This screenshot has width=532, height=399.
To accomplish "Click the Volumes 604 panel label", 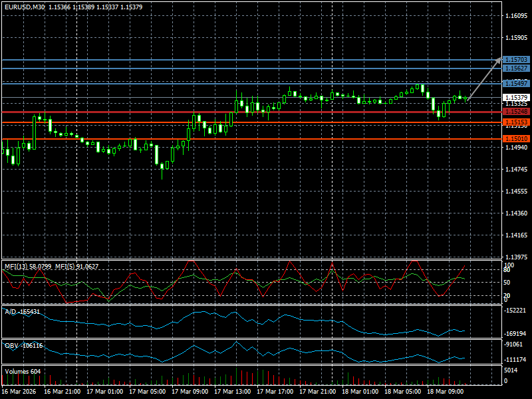I will click(23, 371).
